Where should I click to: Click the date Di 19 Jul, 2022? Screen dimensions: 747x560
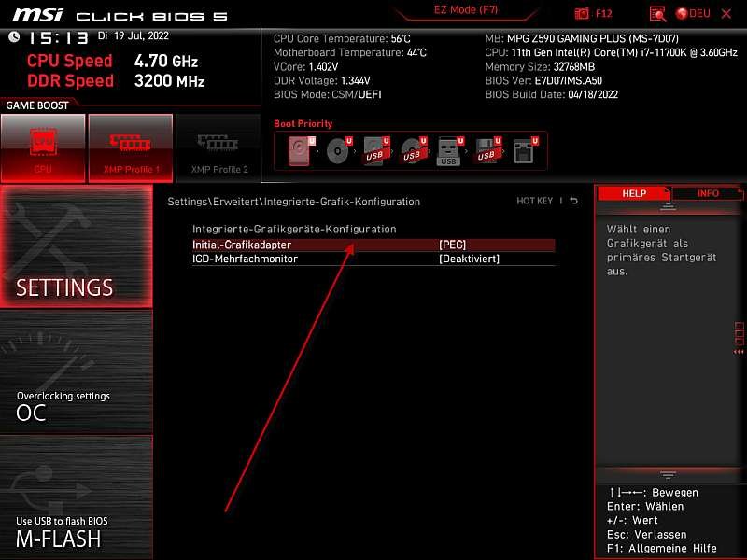pyautogui.click(x=134, y=35)
